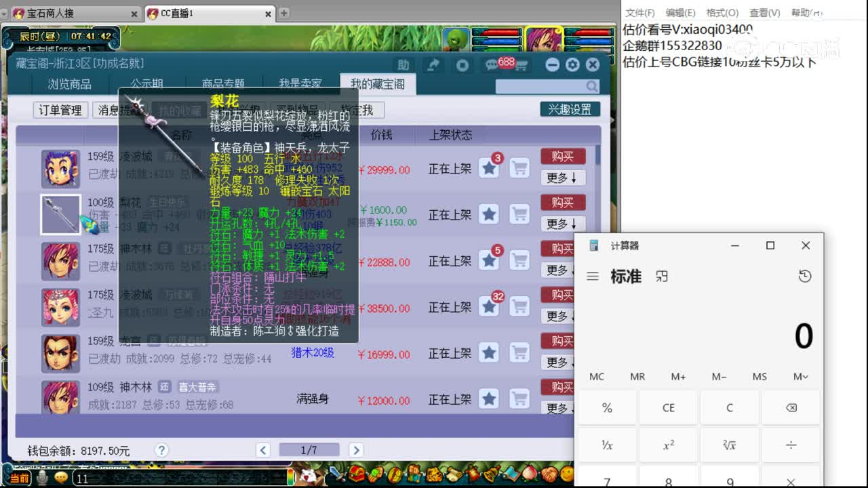868x488 pixels.
Task: Toggle favorite star for ¥29999.00 item
Action: [x=489, y=167]
